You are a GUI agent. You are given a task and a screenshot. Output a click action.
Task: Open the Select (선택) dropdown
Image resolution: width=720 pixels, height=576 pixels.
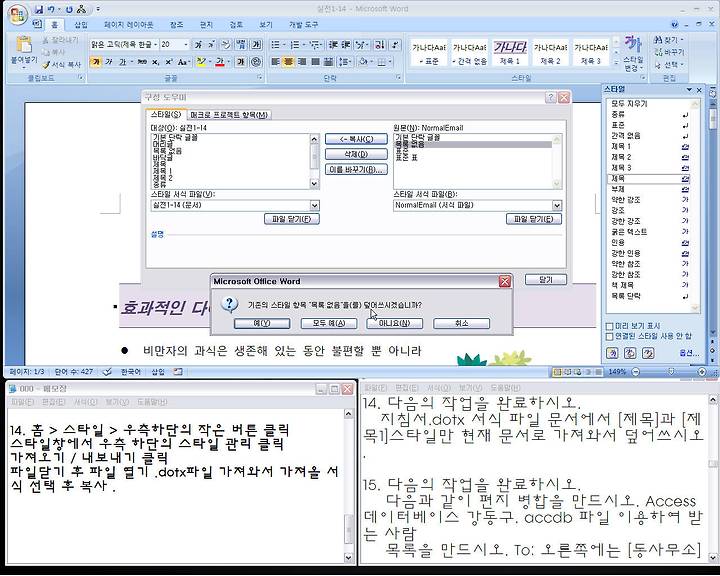669,65
